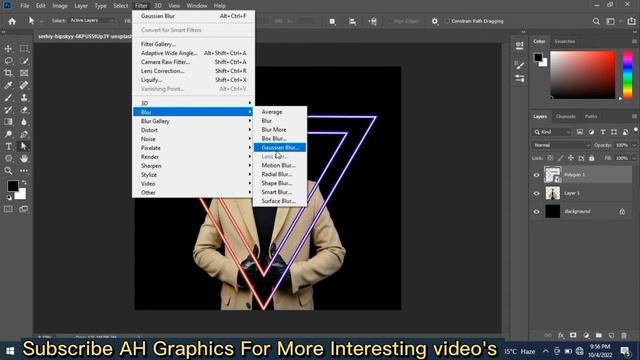
Task: Open the Liquify filter entry
Action: tap(193, 80)
